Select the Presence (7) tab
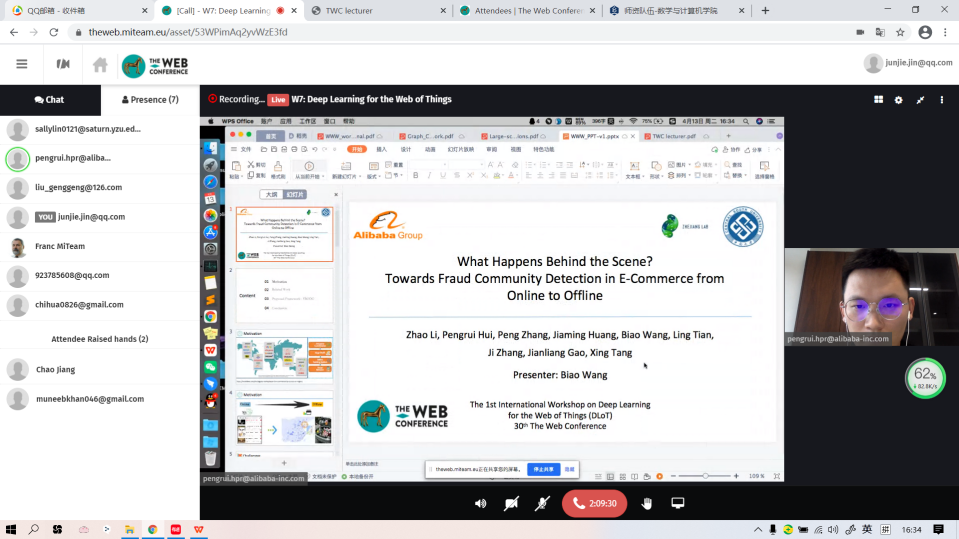Image resolution: width=959 pixels, height=539 pixels. (150, 100)
